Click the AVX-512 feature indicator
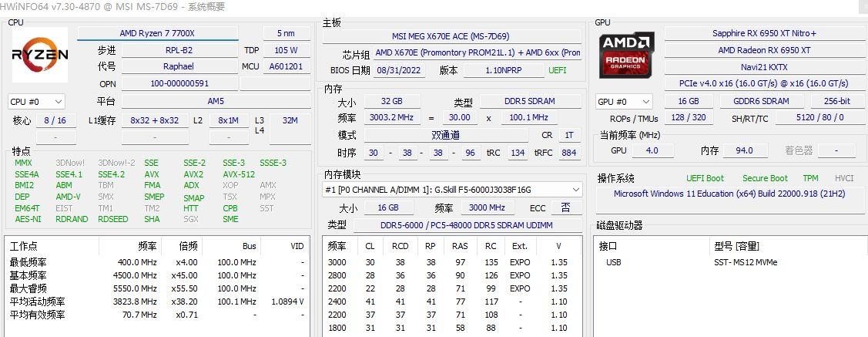 point(239,174)
